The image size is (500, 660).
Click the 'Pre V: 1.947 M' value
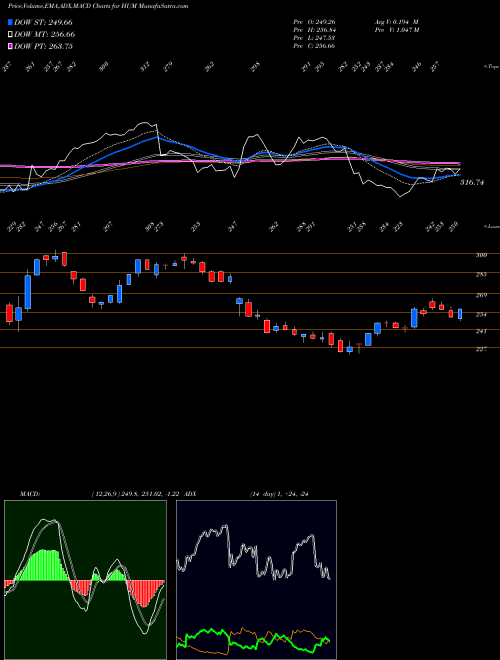tap(396, 30)
